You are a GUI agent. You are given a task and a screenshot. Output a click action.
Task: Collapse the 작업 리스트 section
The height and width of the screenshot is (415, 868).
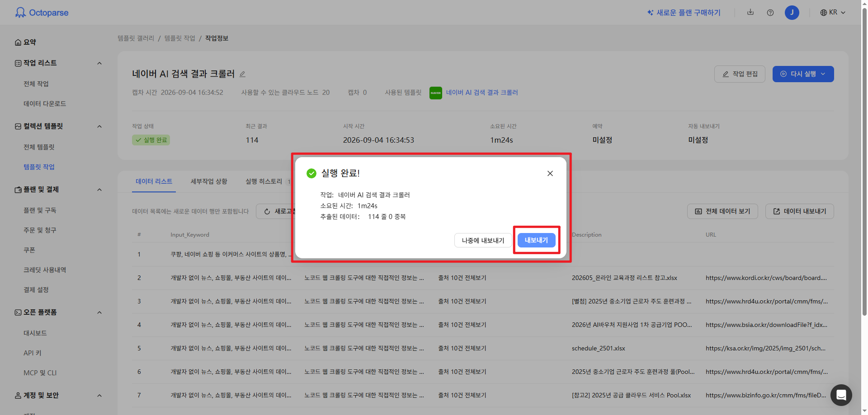point(99,63)
